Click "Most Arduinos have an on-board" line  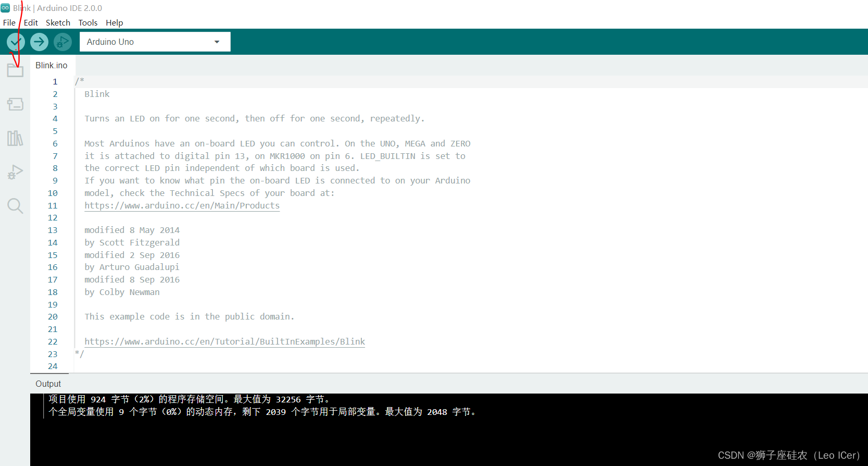[278, 143]
